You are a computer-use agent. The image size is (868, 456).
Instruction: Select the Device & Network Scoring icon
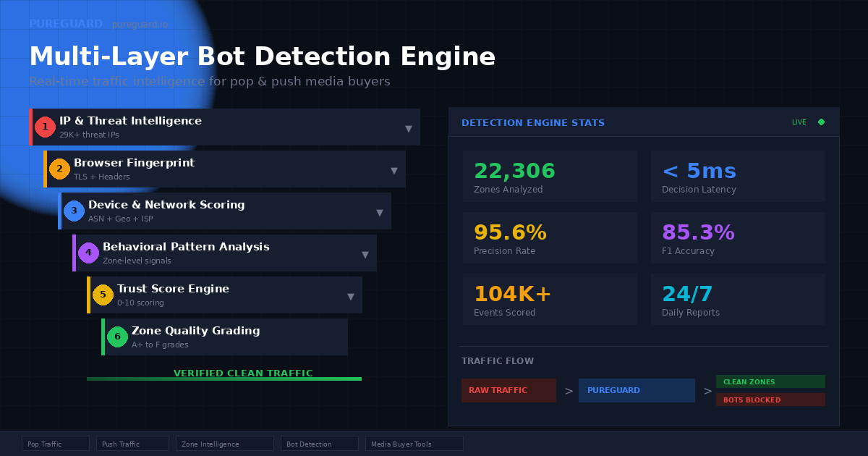point(74,211)
